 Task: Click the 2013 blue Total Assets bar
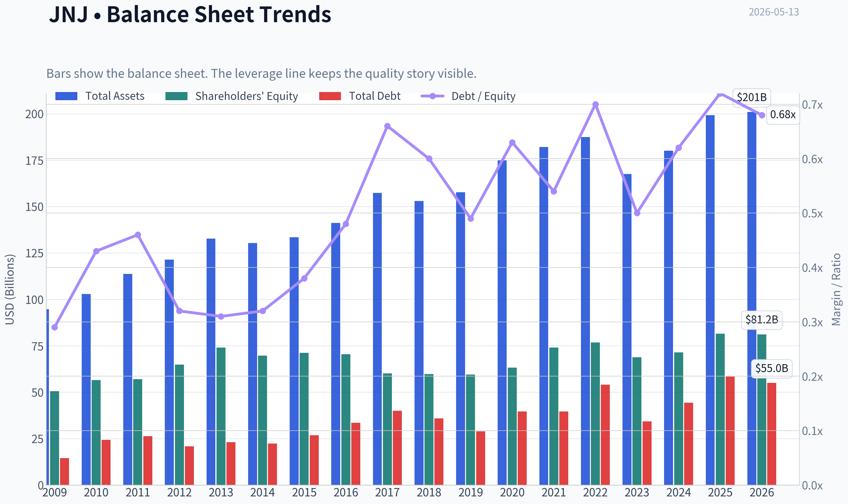click(x=211, y=362)
